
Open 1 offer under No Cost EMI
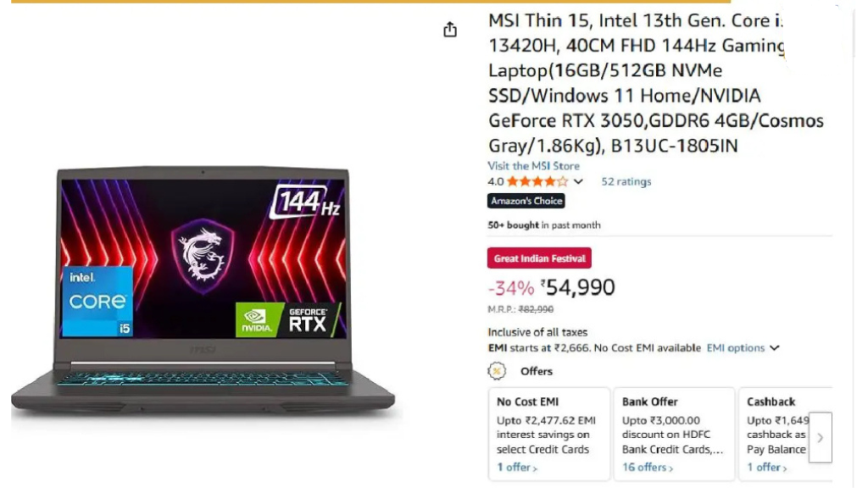[516, 468]
